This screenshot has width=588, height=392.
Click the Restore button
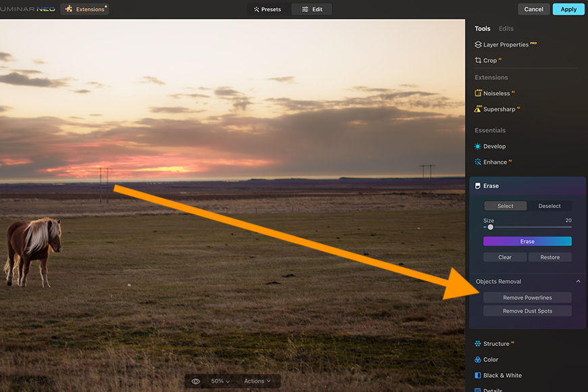[x=549, y=257]
